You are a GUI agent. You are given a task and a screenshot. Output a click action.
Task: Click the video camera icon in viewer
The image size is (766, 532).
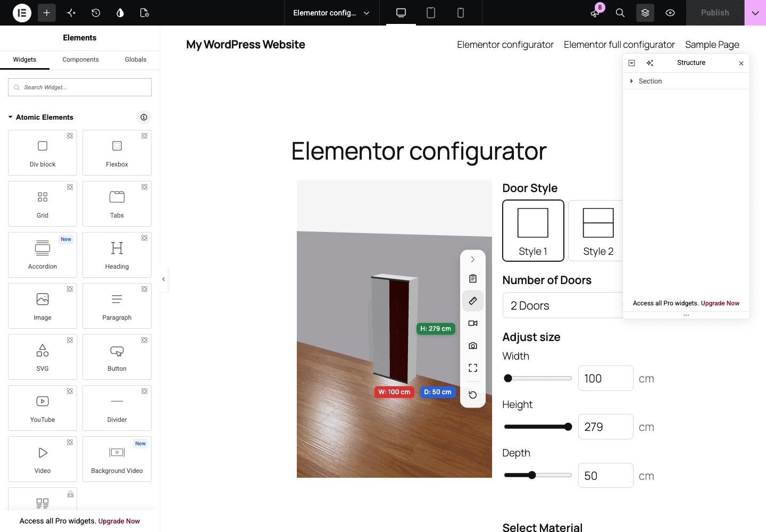point(473,323)
